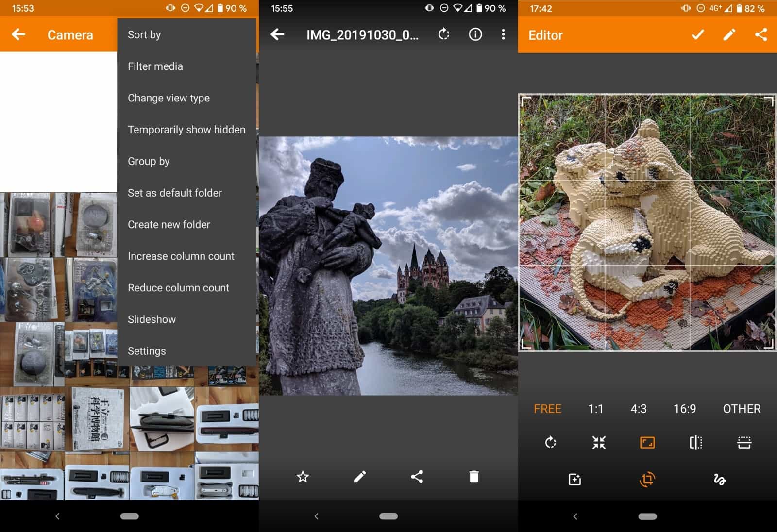Choose Create new folder from the menu
The width and height of the screenshot is (777, 532).
(169, 224)
